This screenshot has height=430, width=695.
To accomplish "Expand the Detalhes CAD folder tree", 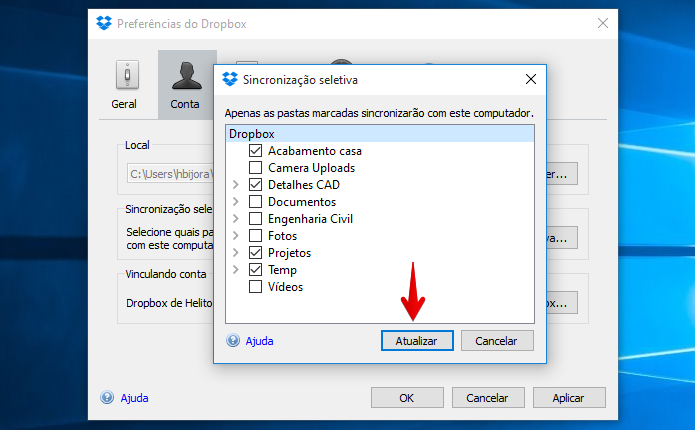I will 236,184.
